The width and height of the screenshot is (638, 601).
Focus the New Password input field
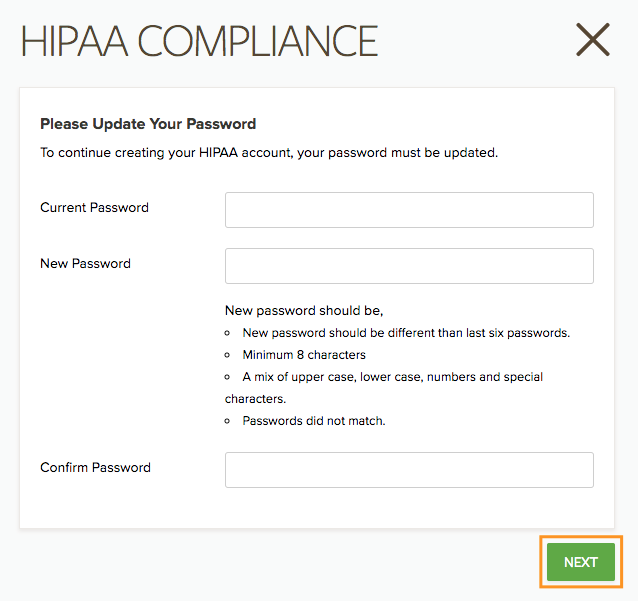[409, 266]
